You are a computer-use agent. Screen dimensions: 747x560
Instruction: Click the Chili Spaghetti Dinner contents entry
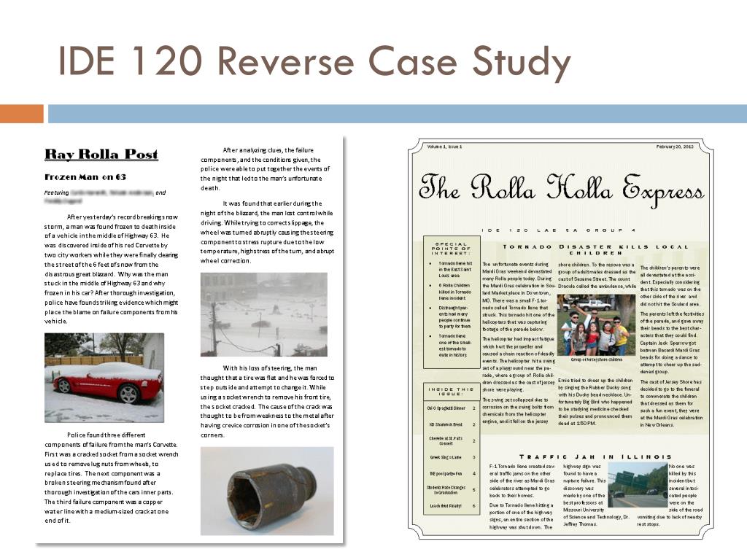point(451,408)
